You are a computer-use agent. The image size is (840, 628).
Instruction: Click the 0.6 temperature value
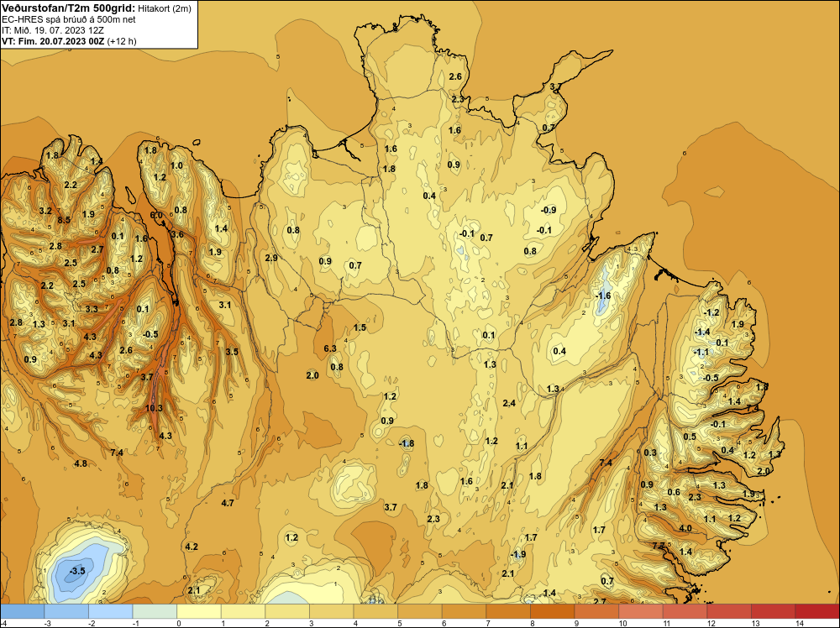pos(674,493)
